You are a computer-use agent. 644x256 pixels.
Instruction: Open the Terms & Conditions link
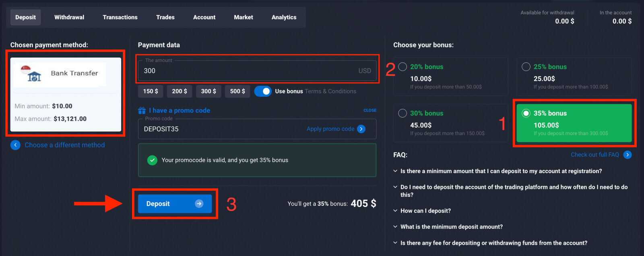coord(330,91)
